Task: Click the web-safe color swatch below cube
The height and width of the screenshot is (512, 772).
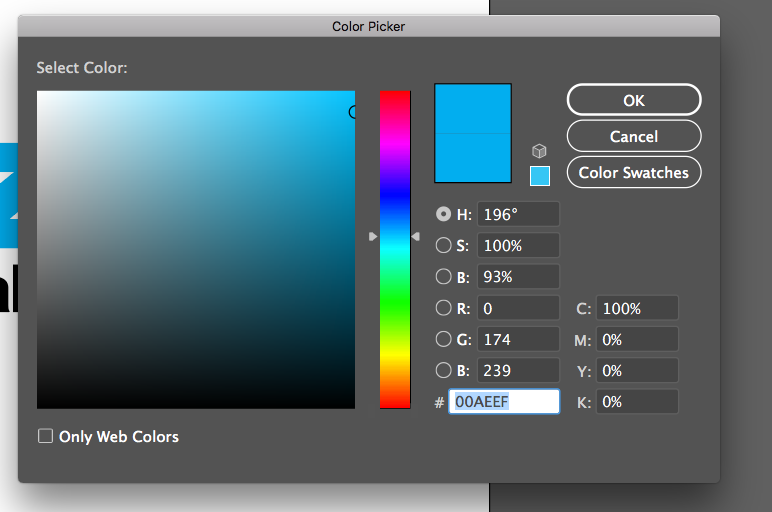Action: tap(540, 176)
